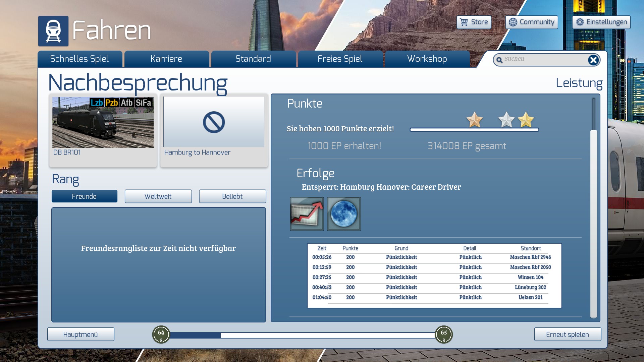Click the level 64 badge icon
This screenshot has width=644, height=362.
click(161, 334)
